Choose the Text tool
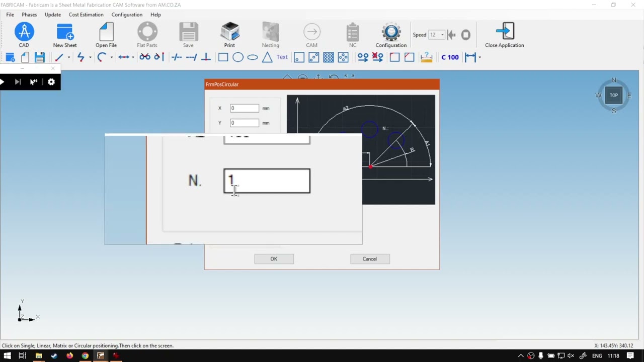The image size is (644, 362). coord(282,57)
